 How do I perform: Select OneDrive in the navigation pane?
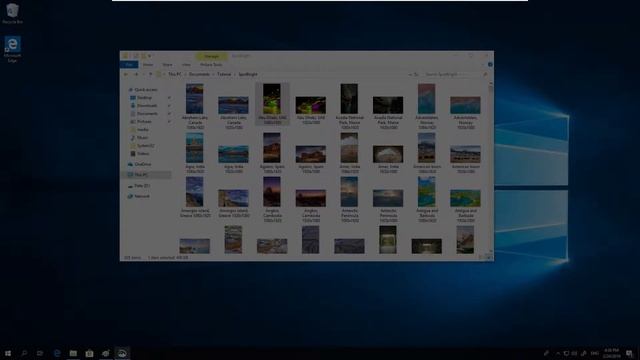[142, 164]
